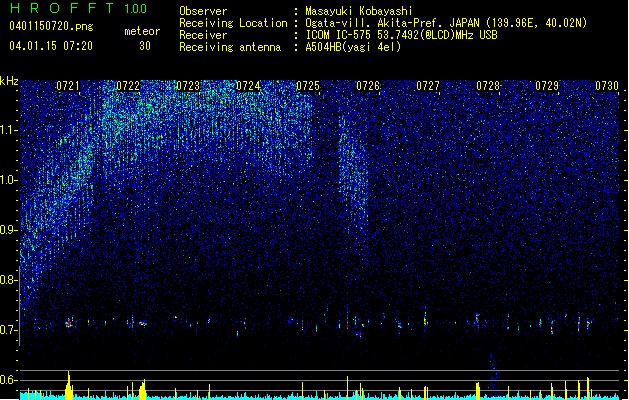This screenshot has height=400, width=629.
Task: Click the 0727 time marker
Action: click(x=428, y=86)
